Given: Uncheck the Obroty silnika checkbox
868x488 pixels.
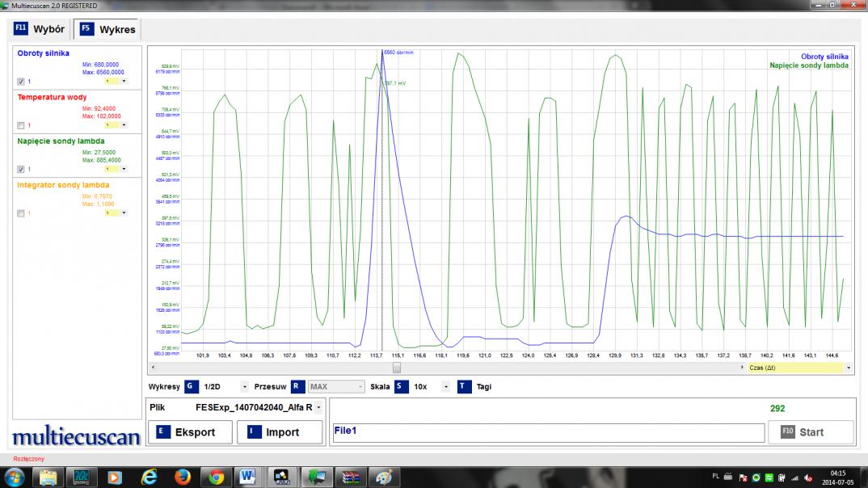Looking at the screenshot, I should point(21,82).
